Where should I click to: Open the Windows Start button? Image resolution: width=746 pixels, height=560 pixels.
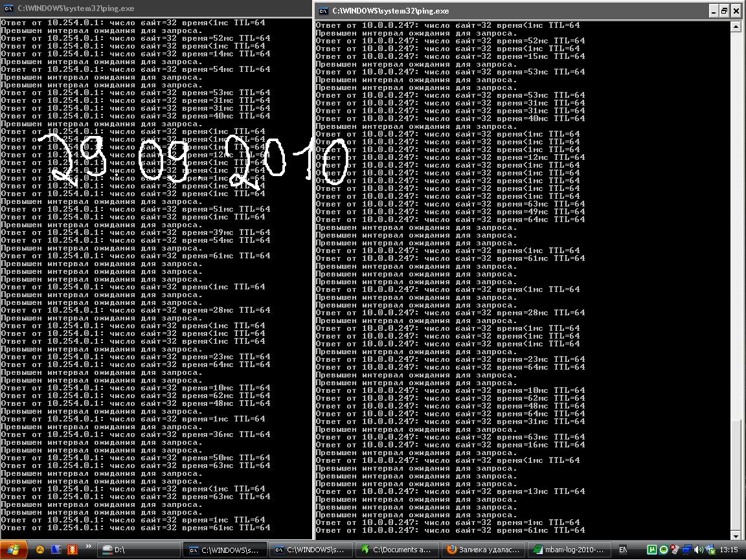tap(14, 550)
